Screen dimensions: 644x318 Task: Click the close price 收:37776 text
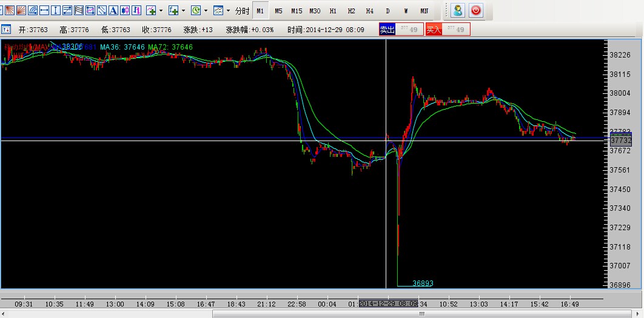[x=156, y=30]
